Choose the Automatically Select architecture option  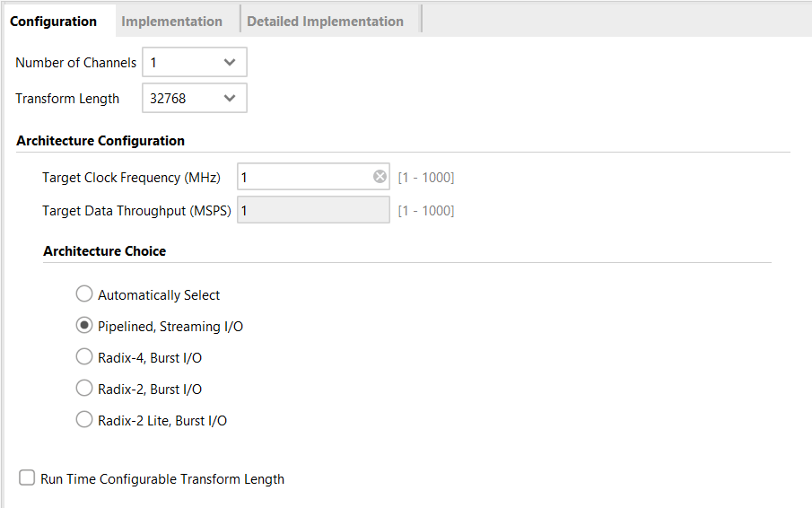point(84,294)
